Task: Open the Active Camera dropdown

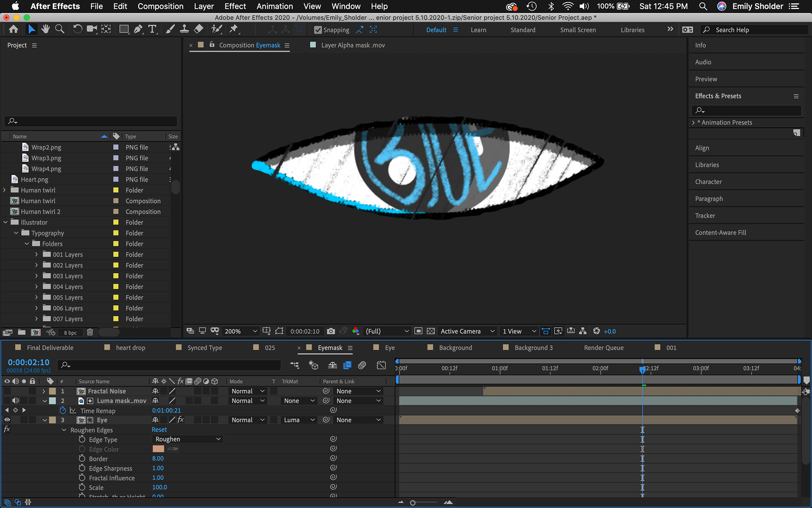Action: [x=467, y=331]
